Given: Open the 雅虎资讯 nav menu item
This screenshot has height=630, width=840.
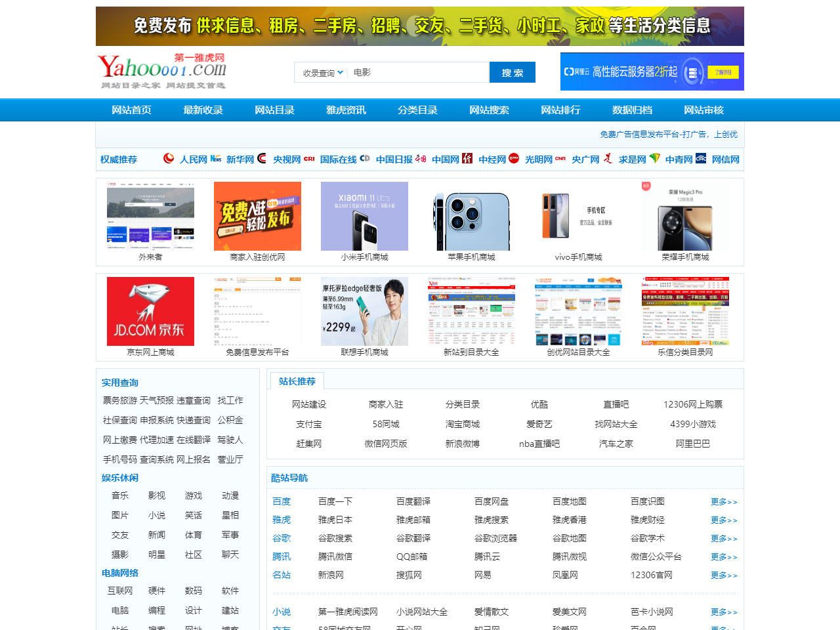Looking at the screenshot, I should point(346,110).
